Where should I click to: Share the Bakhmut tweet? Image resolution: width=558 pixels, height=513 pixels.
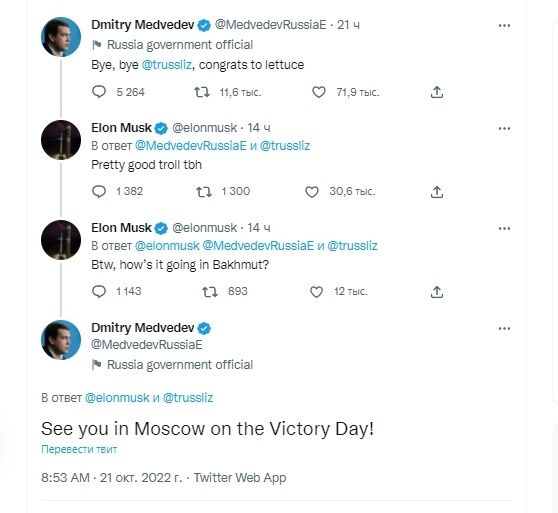[x=437, y=292]
